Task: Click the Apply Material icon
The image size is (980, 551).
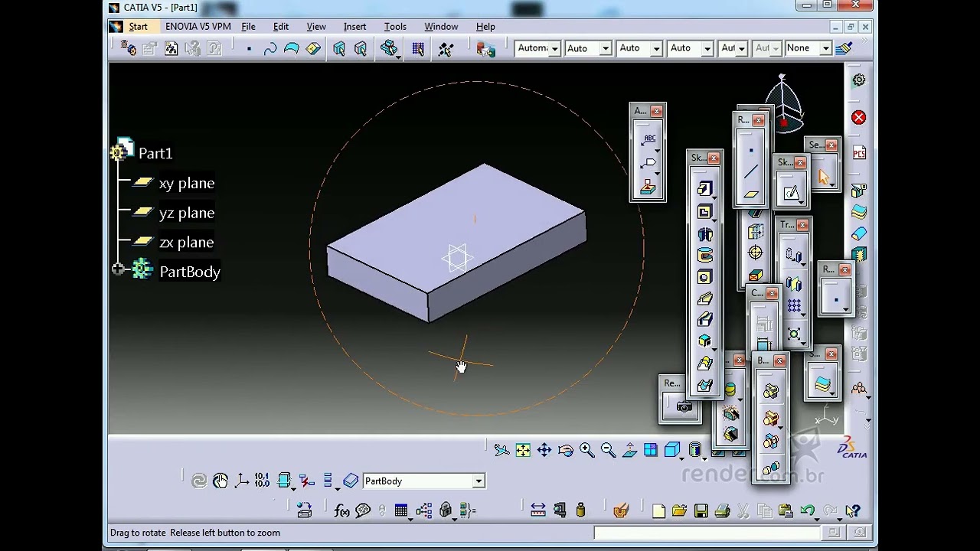Action: tap(621, 510)
